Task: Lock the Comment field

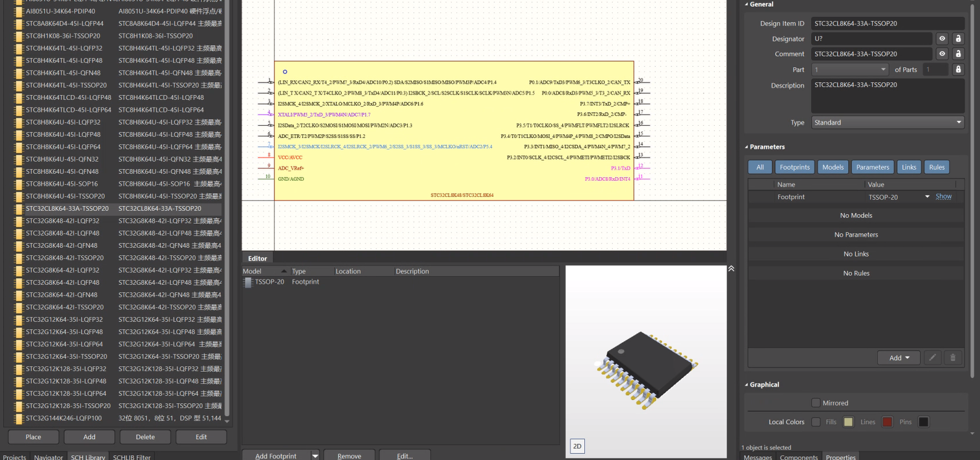Action: pos(958,54)
